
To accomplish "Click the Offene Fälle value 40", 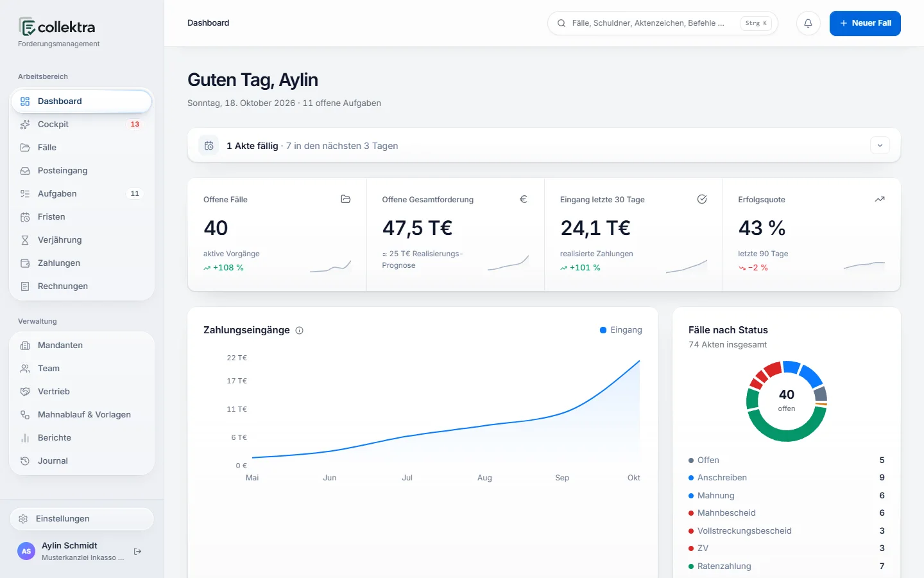I will (x=216, y=228).
